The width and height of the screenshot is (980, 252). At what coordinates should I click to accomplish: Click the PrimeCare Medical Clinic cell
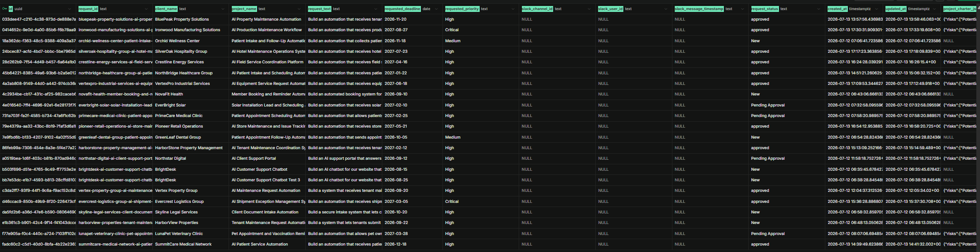[191, 116]
